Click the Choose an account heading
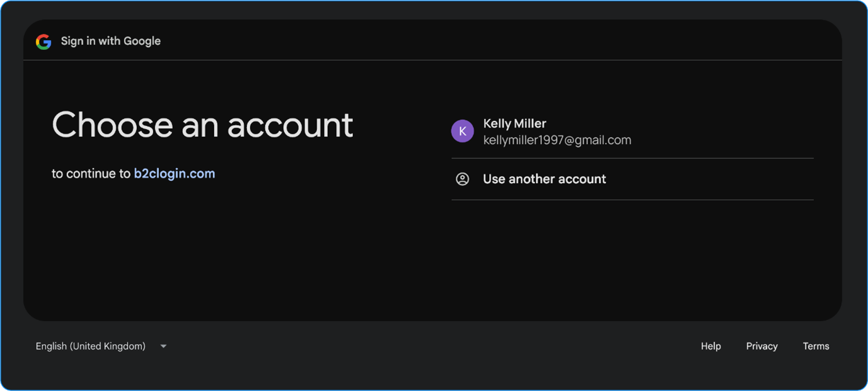 tap(202, 125)
